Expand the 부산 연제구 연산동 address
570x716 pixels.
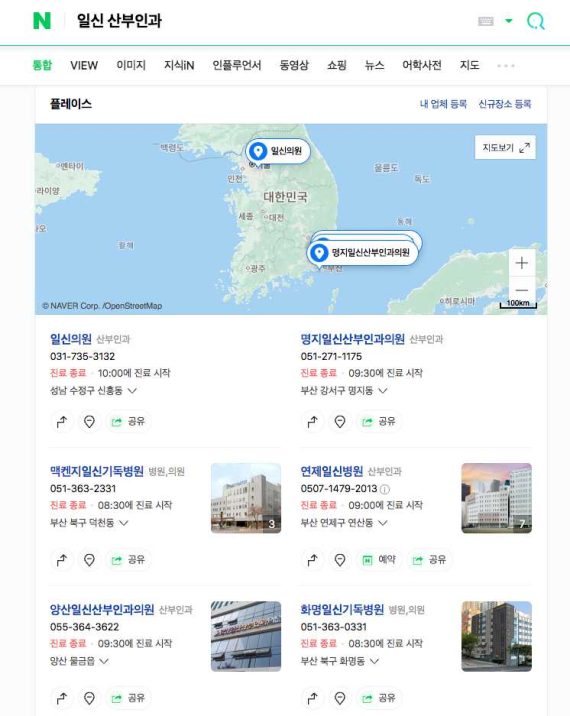coord(344,522)
